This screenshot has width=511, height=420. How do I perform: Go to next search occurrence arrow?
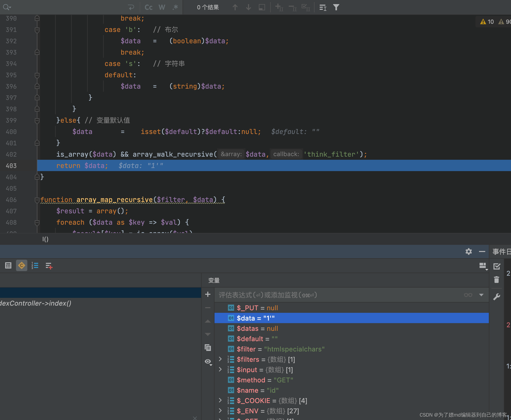(x=248, y=7)
